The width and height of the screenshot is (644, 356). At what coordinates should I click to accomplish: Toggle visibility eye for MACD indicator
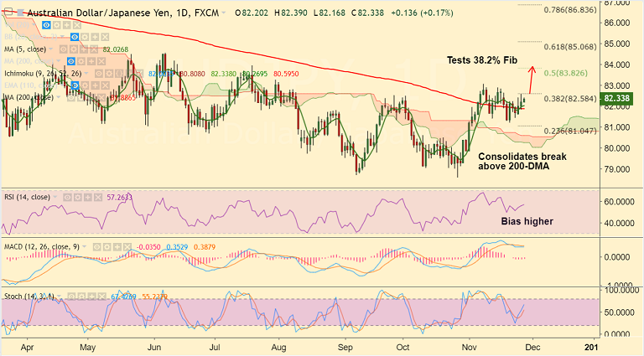pos(97,247)
